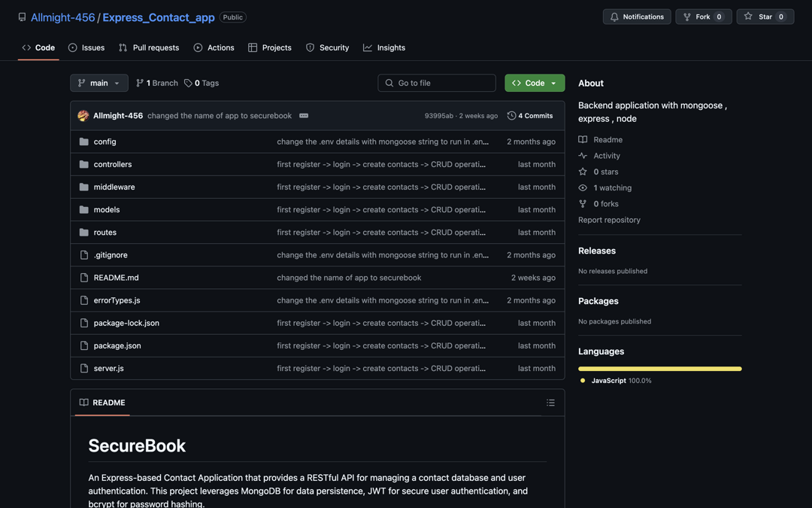Open the middleware folder name

tap(114, 187)
